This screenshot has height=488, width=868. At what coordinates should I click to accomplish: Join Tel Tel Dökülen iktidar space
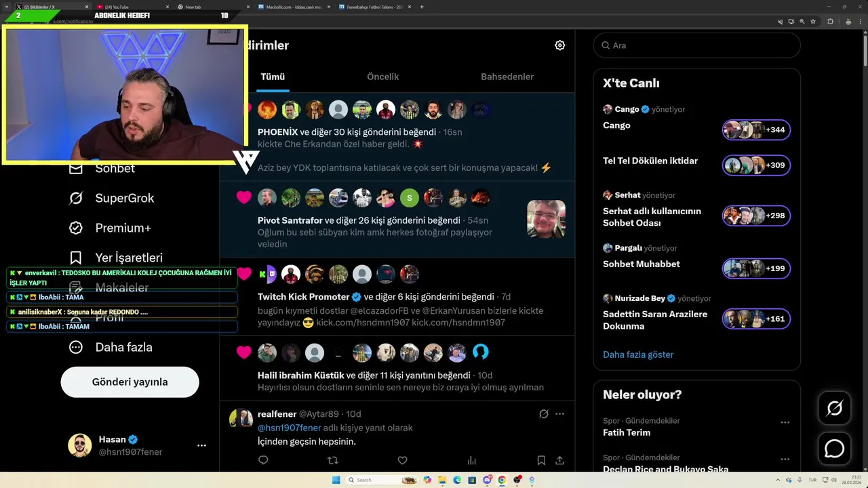coord(756,165)
